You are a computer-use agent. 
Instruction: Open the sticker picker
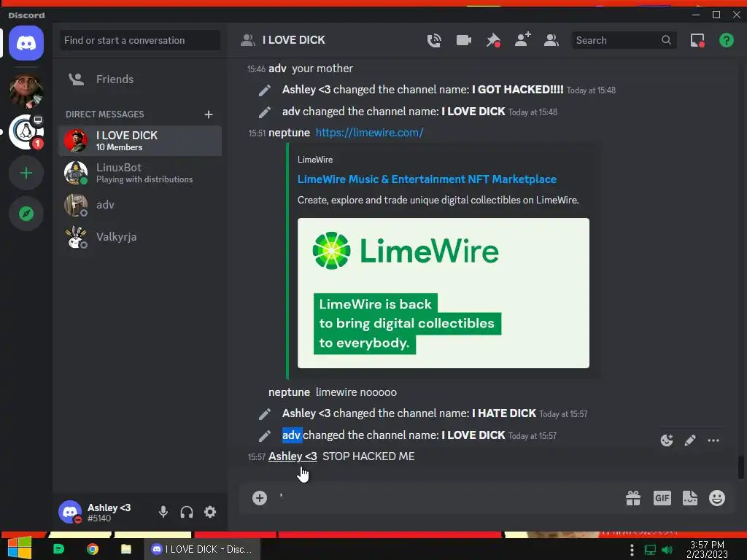tap(690, 498)
